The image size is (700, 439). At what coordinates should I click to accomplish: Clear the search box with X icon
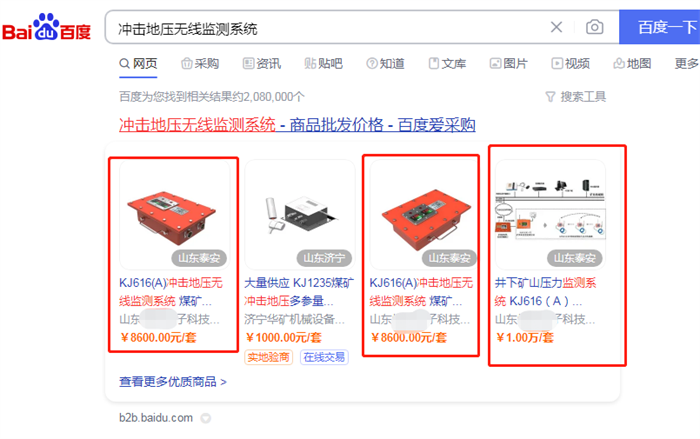coord(556,27)
